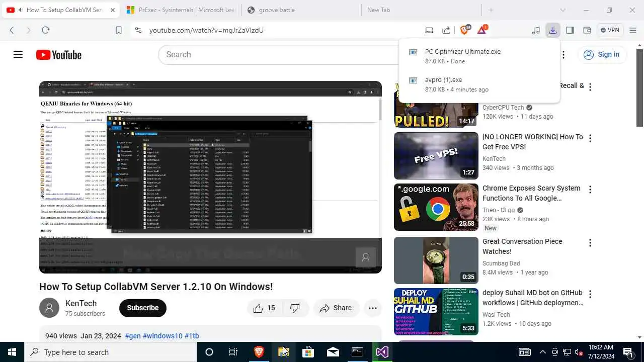
Task: Click the Sign in button
Action: [x=602, y=55]
